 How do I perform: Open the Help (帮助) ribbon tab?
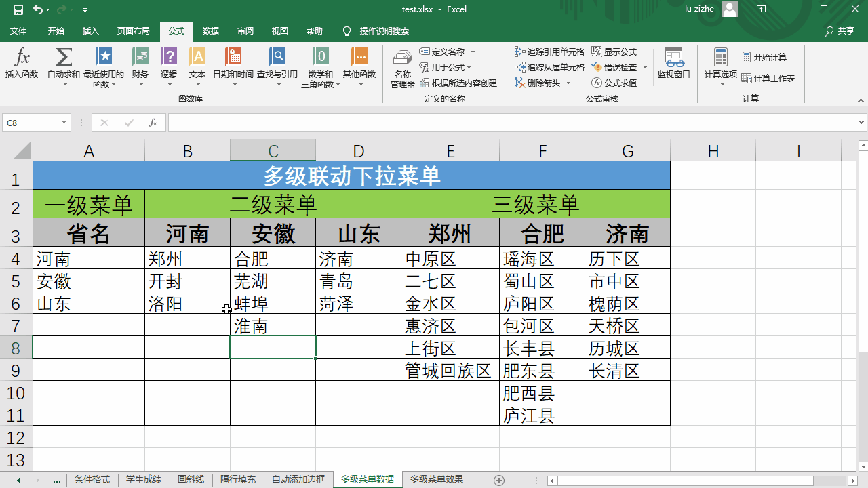(315, 31)
